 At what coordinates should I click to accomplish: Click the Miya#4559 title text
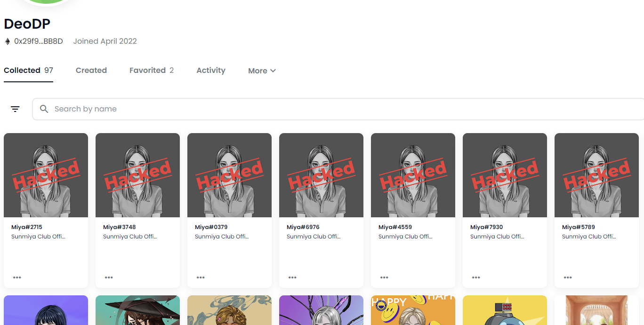pos(395,227)
